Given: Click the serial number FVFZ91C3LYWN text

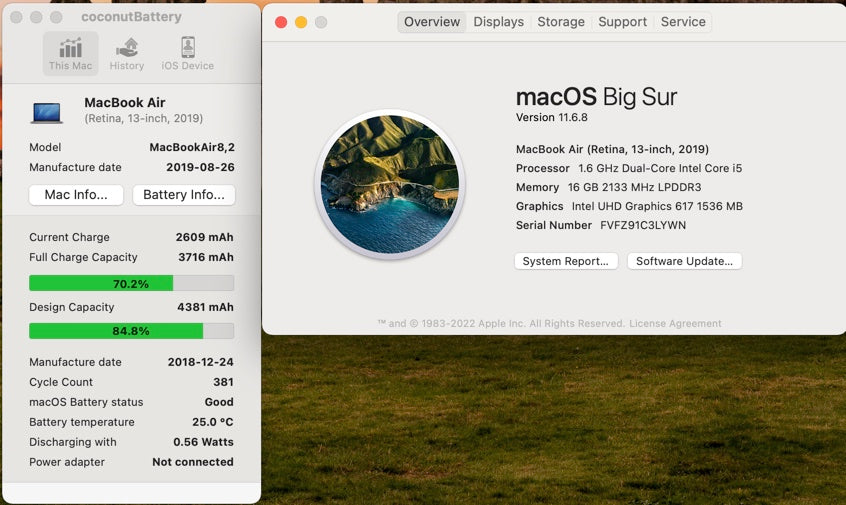Looking at the screenshot, I should [x=642, y=225].
